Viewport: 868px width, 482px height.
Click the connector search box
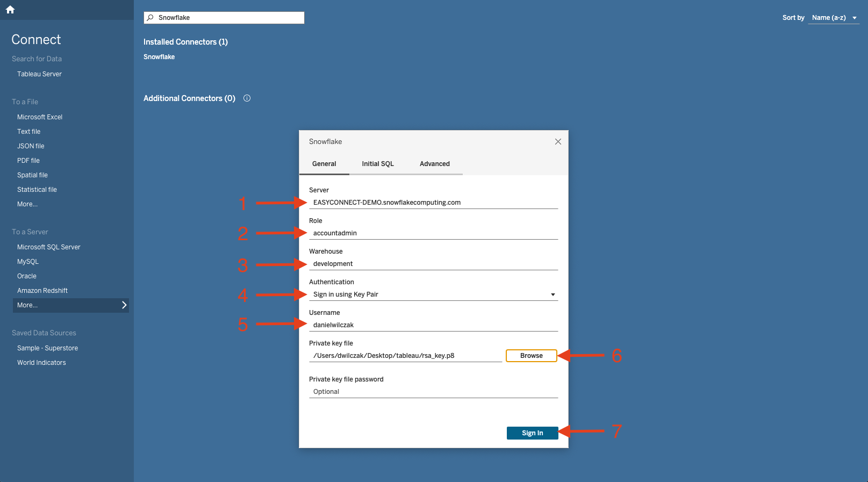224,18
